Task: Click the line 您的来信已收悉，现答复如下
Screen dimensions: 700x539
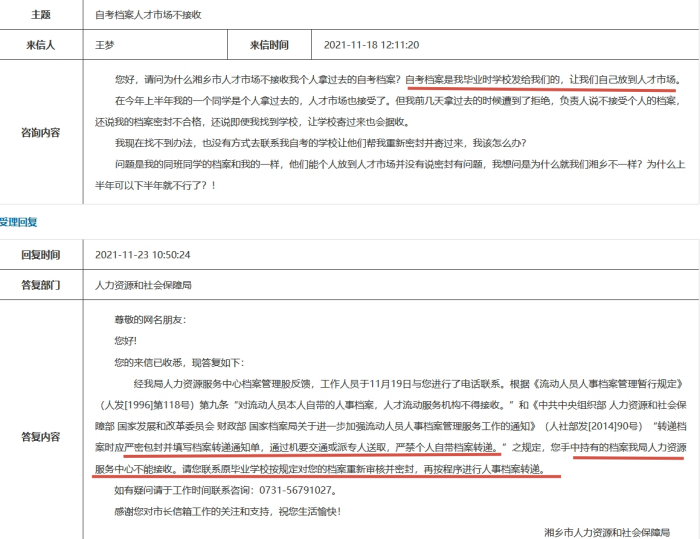Action: pos(179,362)
